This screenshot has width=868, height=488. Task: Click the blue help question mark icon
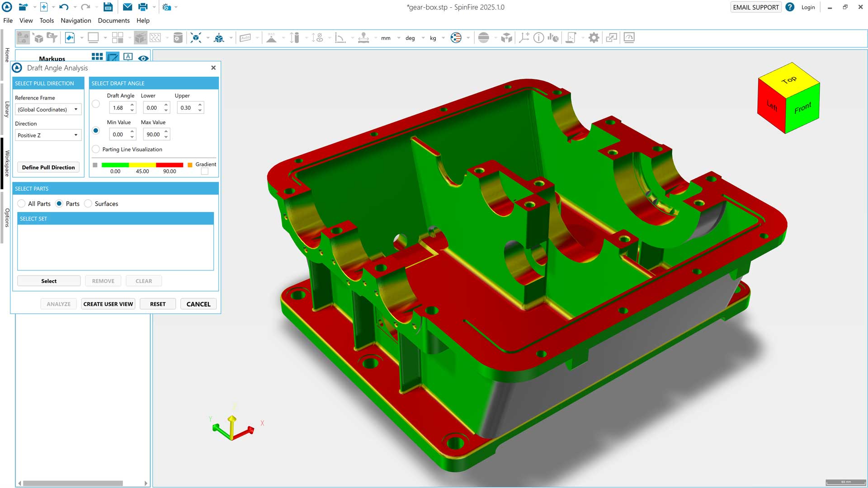pos(789,7)
